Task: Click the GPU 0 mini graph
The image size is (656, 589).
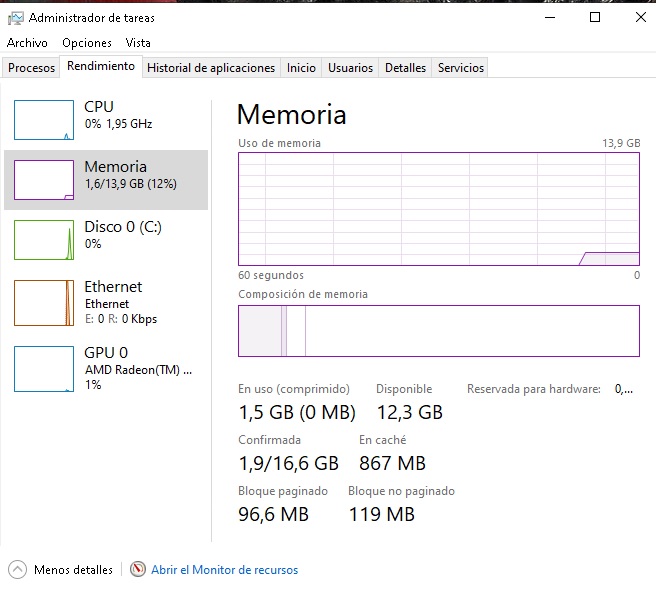Action: (x=44, y=369)
